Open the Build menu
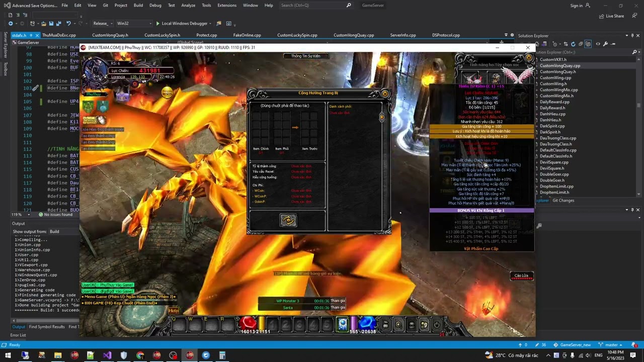Screen dimensions: 644x362 (x=138, y=5)
